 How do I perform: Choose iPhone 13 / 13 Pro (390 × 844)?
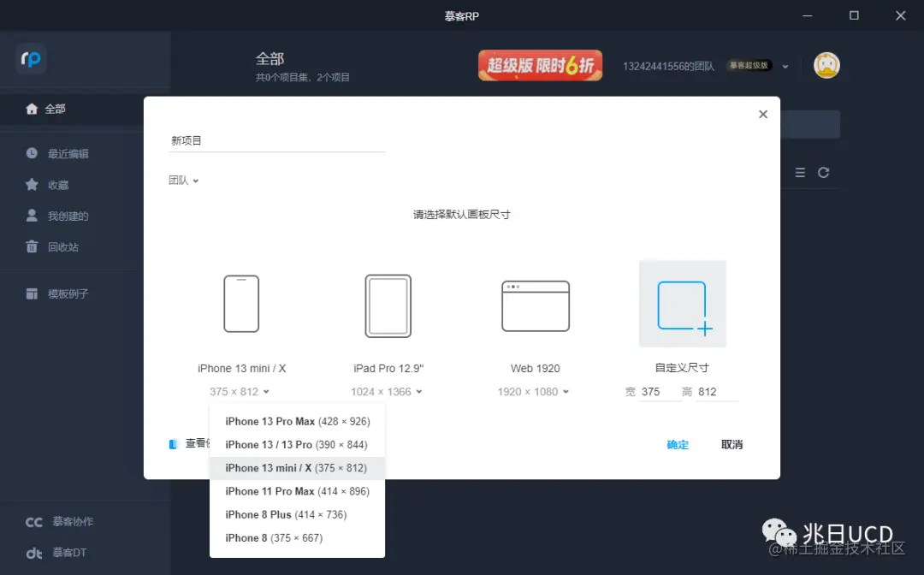298,445
